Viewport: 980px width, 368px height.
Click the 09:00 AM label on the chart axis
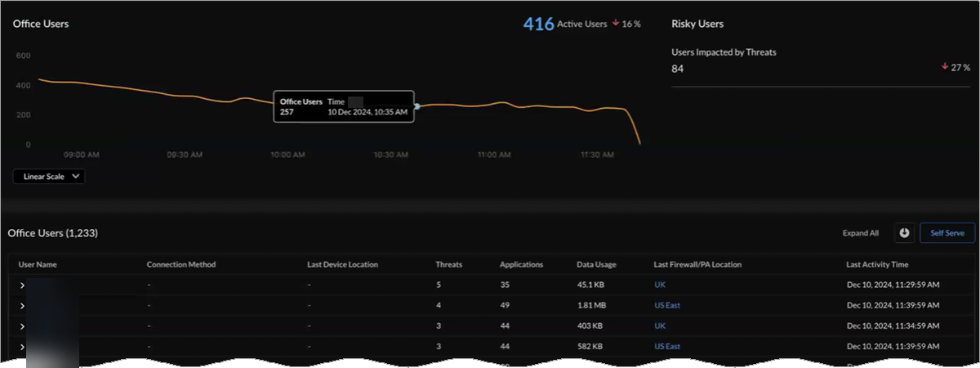coord(82,154)
